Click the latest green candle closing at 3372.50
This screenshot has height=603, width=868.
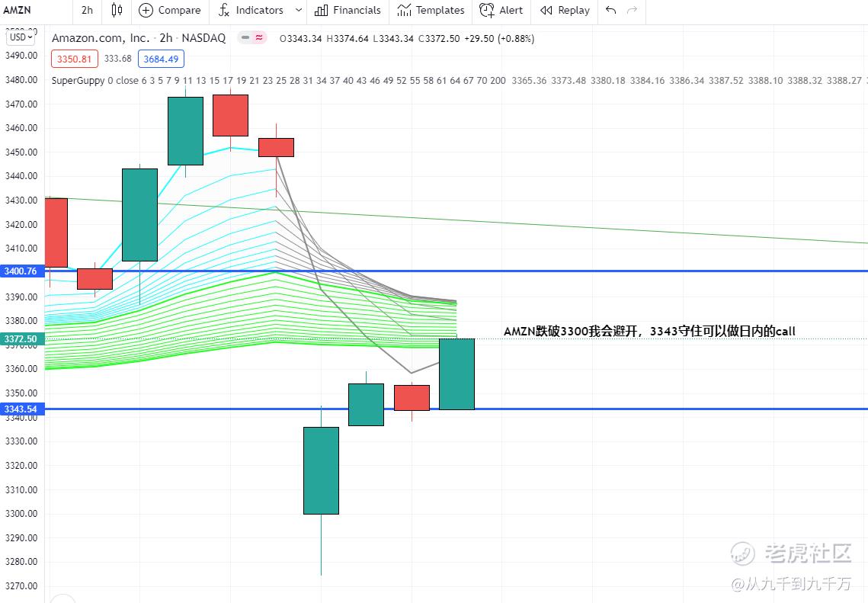tap(456, 374)
